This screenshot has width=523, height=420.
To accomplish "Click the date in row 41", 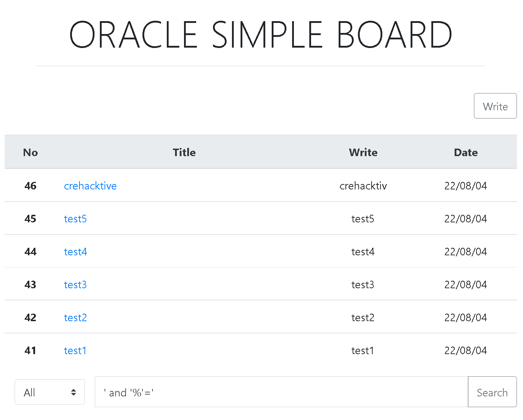I will point(466,351).
